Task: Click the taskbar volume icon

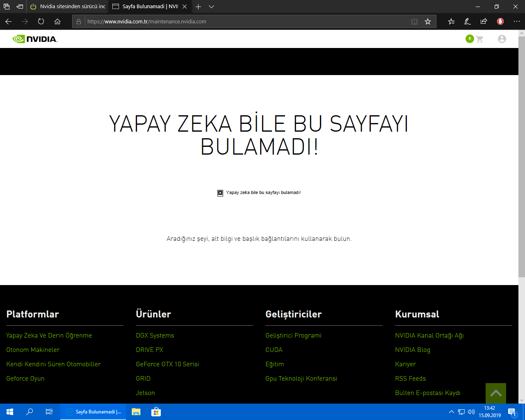Action: (471, 412)
